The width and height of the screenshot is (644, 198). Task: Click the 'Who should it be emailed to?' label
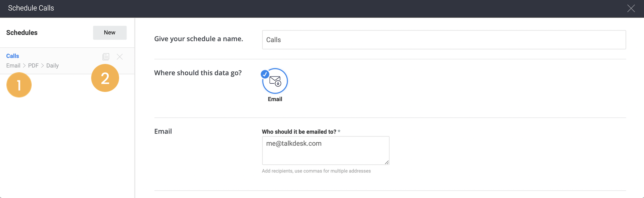pos(299,132)
